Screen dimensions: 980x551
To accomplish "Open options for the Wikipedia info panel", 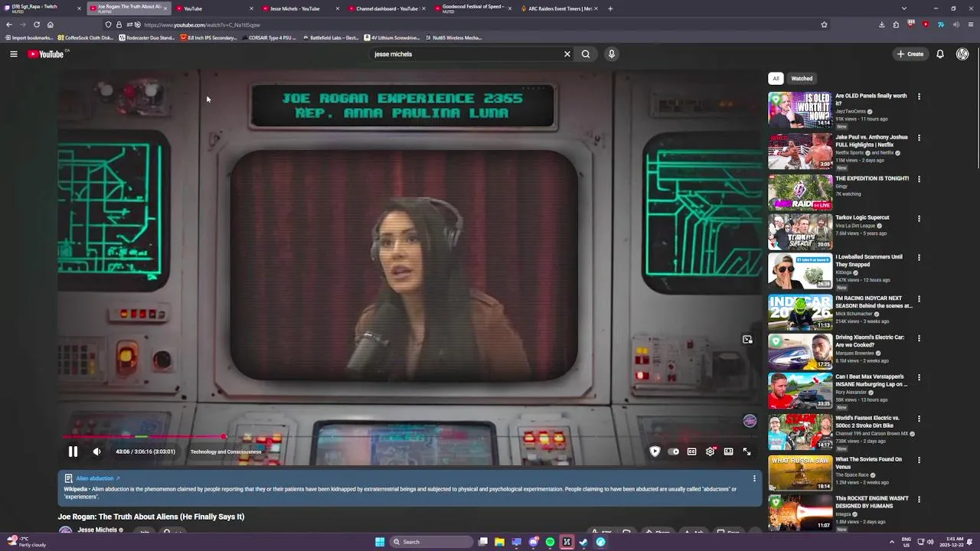I will tap(754, 478).
